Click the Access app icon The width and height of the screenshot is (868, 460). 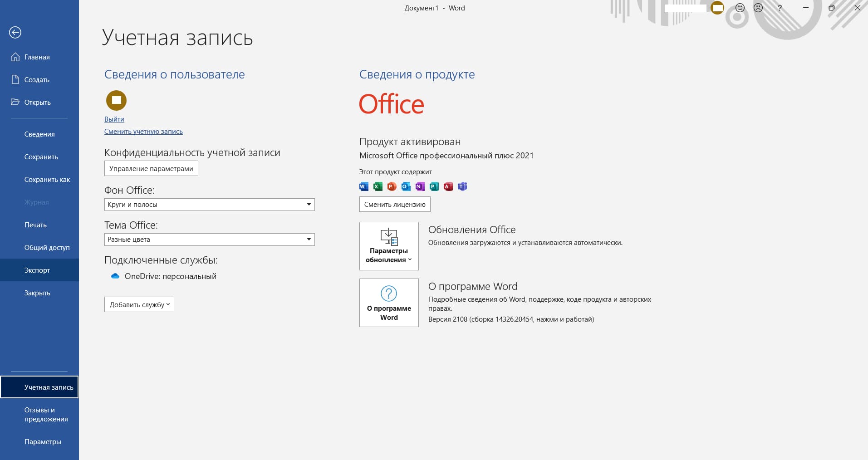[448, 186]
